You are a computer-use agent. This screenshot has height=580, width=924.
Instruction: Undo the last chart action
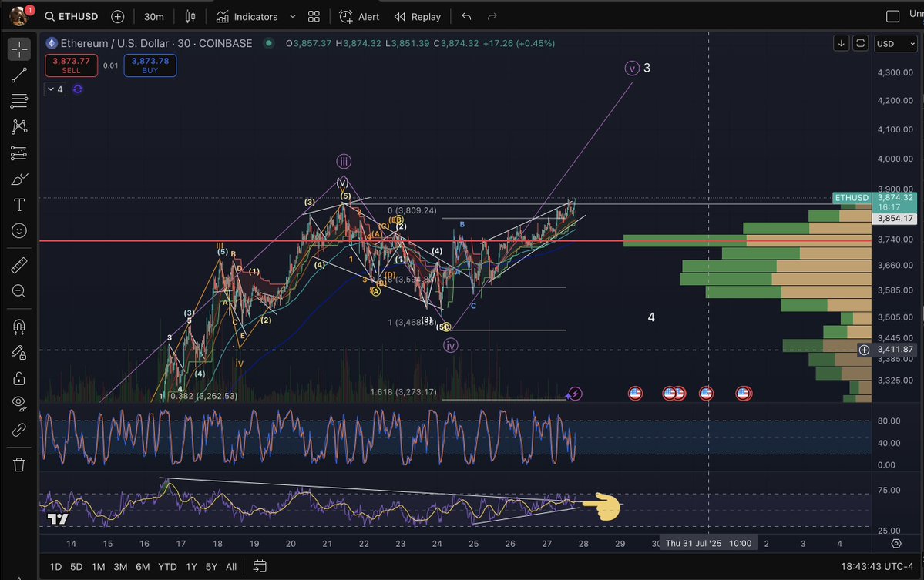(x=467, y=16)
